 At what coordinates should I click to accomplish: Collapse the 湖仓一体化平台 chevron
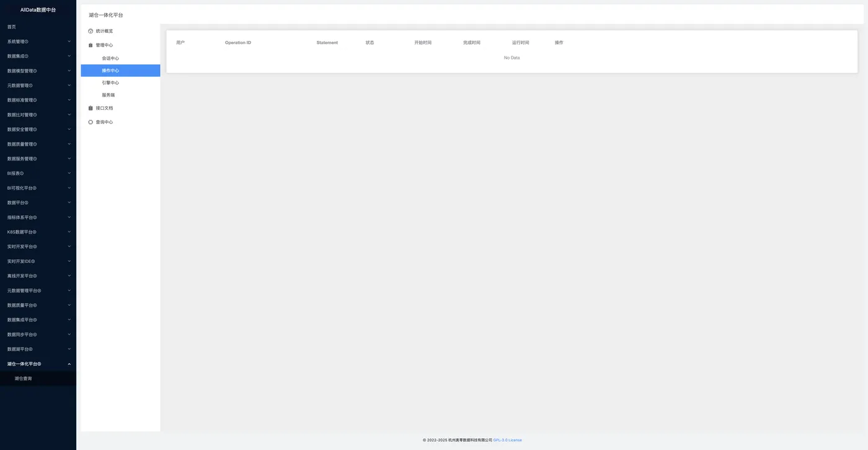(x=69, y=364)
